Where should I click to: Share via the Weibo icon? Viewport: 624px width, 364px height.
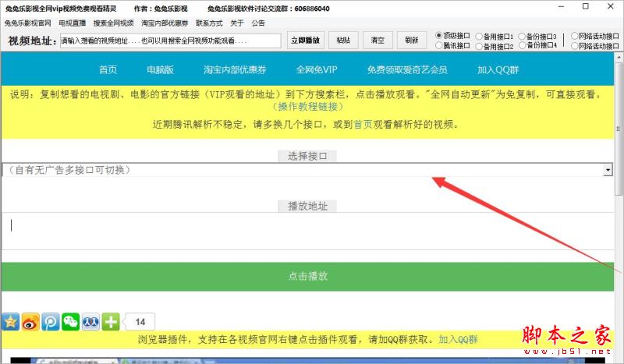30,322
